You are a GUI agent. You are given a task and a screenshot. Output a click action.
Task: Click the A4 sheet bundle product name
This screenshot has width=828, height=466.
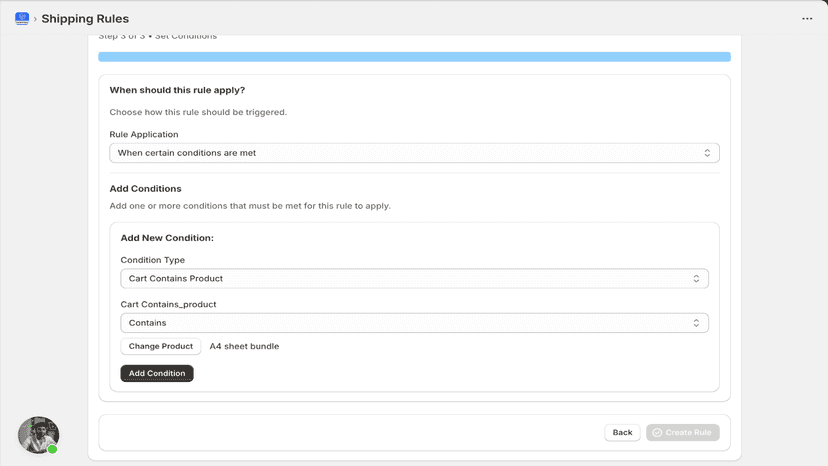244,346
